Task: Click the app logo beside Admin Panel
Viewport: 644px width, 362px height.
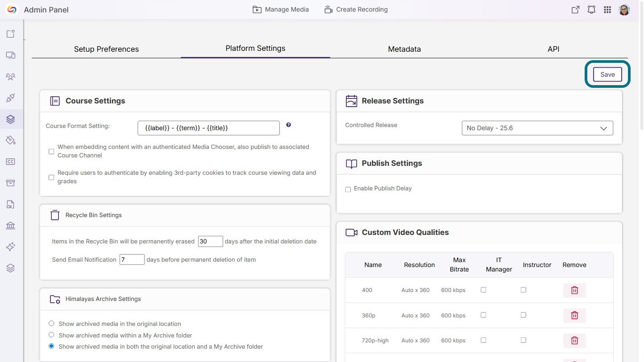Action: (x=12, y=9)
